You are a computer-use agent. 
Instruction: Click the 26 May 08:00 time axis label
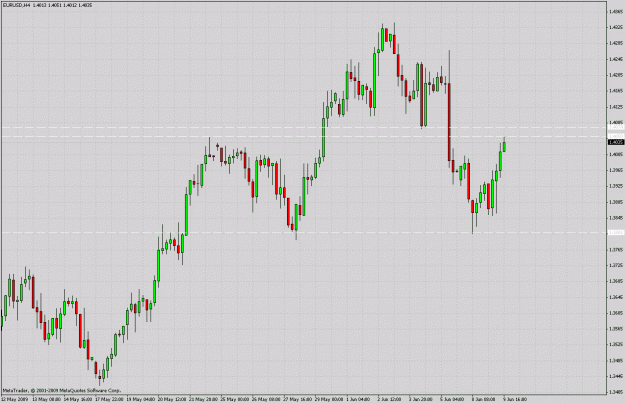tap(266, 399)
